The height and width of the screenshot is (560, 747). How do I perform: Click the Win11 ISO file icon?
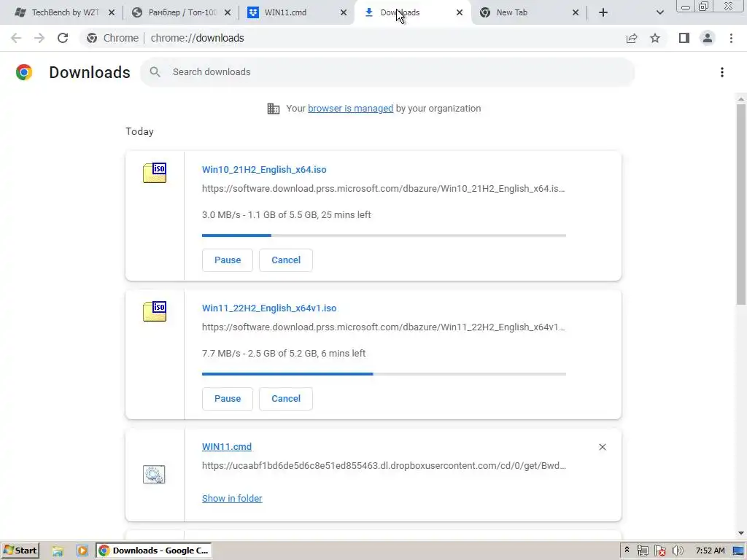point(155,311)
